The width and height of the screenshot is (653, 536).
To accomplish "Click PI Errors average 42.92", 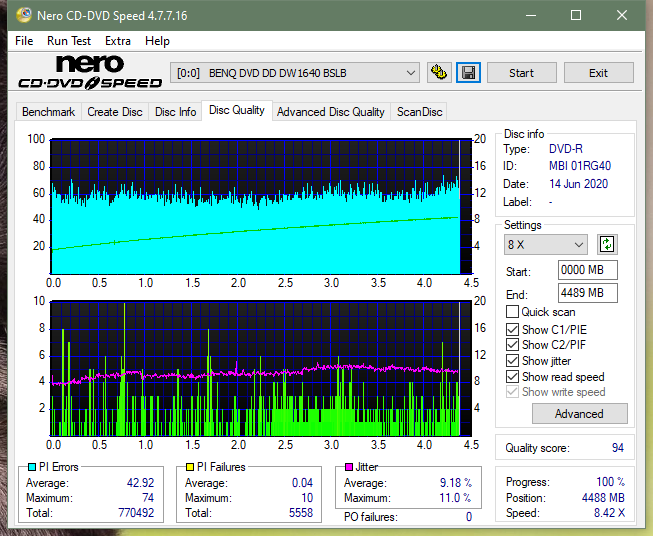I will [x=140, y=483].
